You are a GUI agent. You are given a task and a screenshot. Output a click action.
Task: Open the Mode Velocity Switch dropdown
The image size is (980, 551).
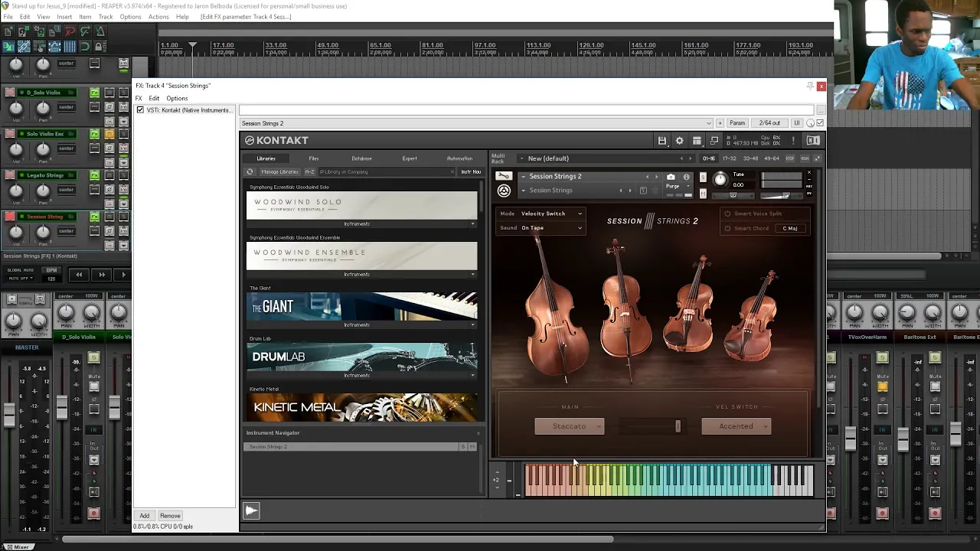[551, 214]
